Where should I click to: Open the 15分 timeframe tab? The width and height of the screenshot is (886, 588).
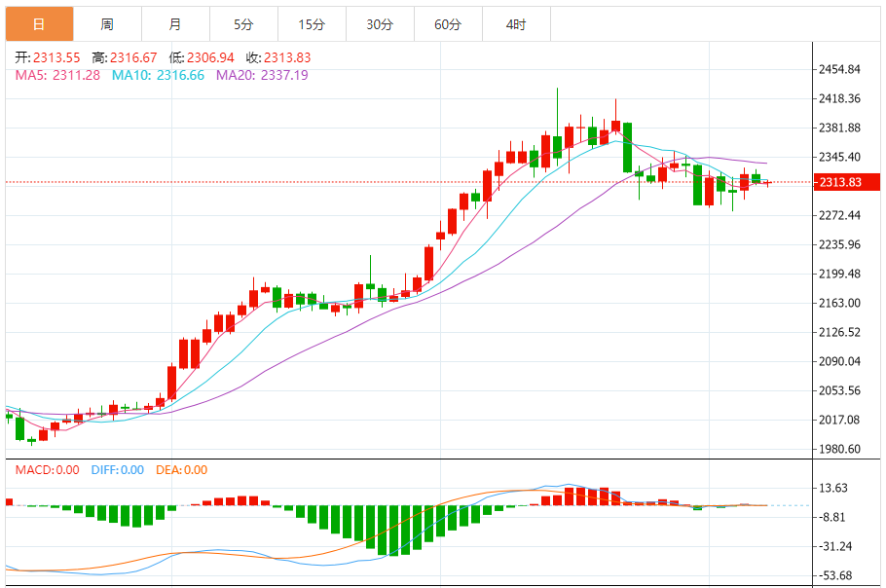pos(312,24)
